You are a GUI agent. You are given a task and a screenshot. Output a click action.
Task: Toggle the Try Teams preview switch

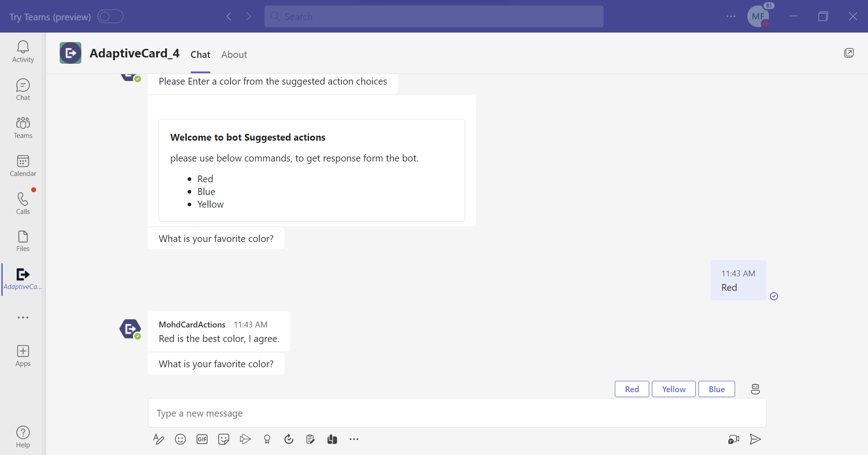(x=111, y=17)
